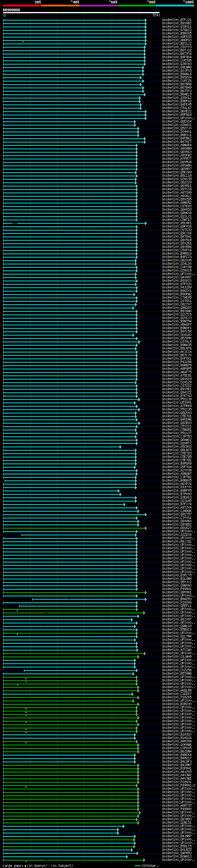The height and width of the screenshot is (868, 197).
Task: Open hit UniRef100_A8DPG3
Action: (x=177, y=40)
